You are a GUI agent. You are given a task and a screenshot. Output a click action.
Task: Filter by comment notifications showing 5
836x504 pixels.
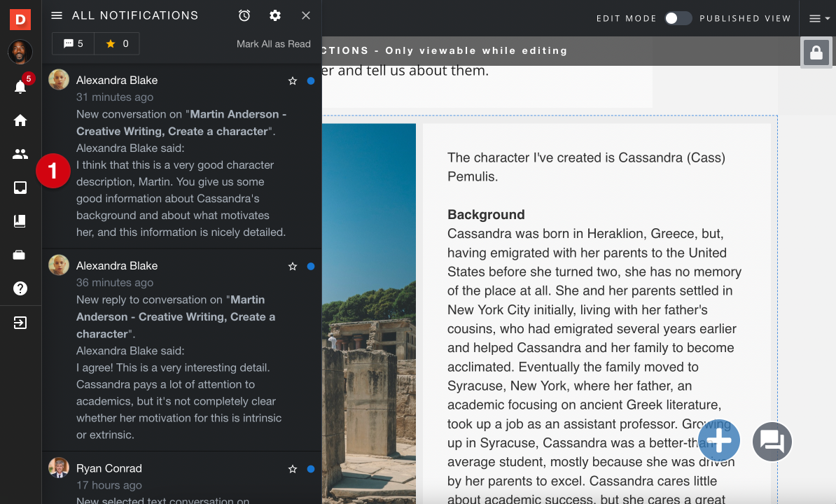73,43
